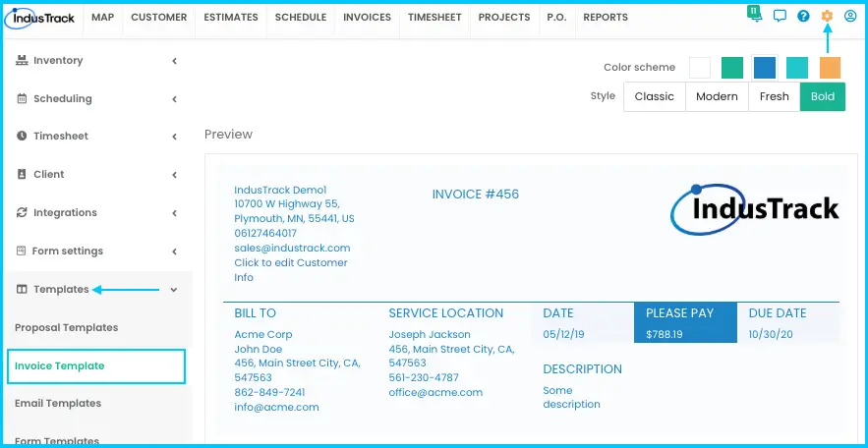Open the ESTIMATES menu
868x448 pixels.
(x=231, y=18)
